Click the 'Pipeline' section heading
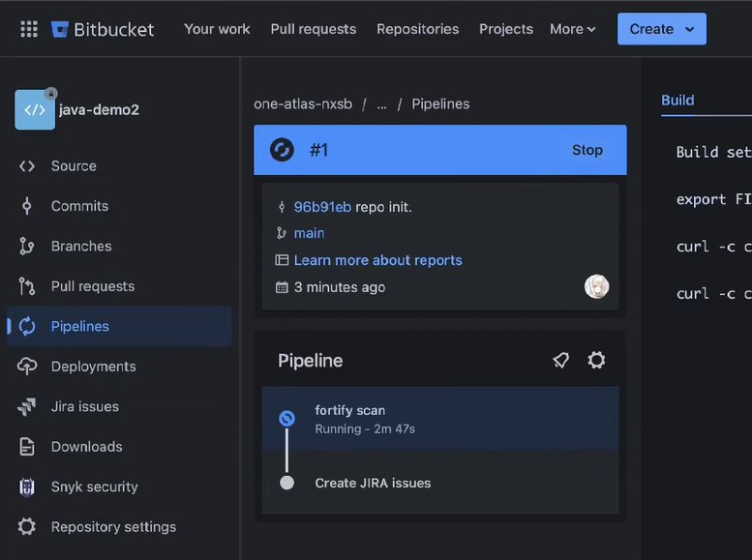This screenshot has width=752, height=560. (311, 361)
